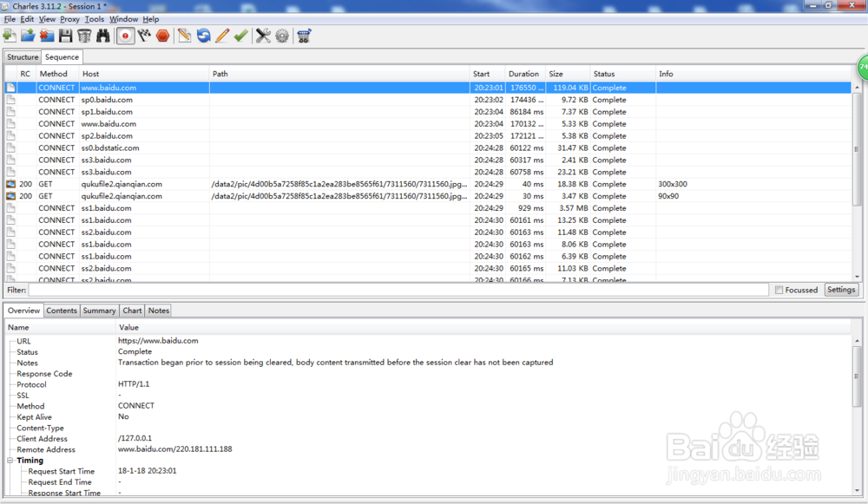Sort by the RC column header
The image size is (868, 504).
tap(26, 74)
